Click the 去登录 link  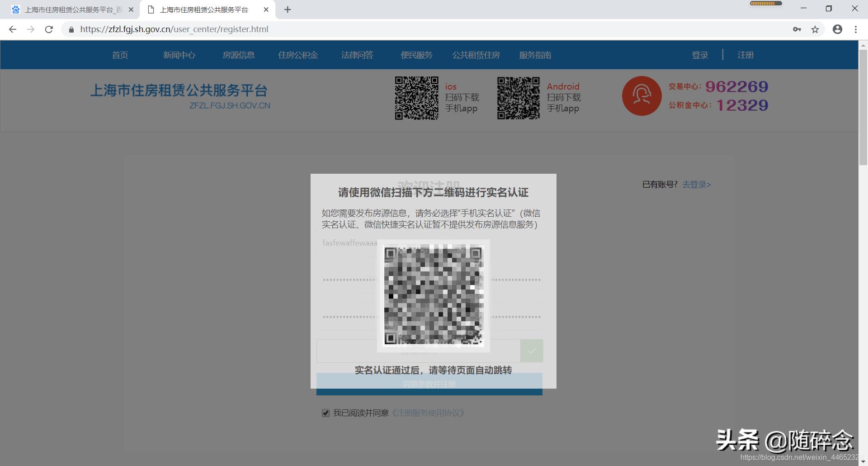tap(695, 185)
